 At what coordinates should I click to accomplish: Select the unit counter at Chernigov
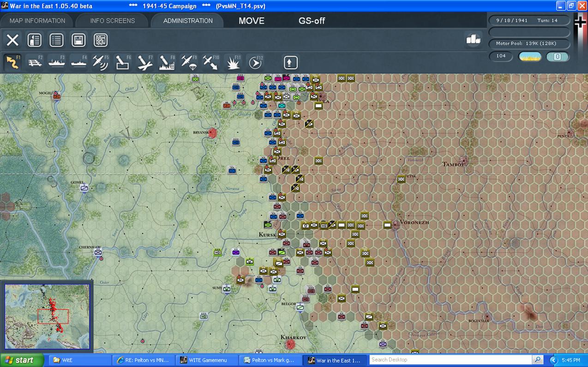(98, 252)
